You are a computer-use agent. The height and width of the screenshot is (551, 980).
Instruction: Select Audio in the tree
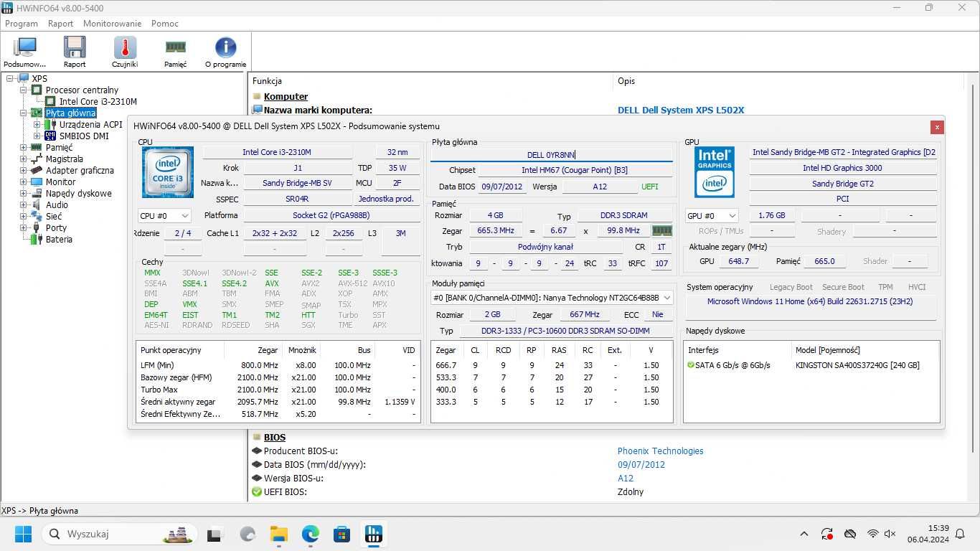tap(57, 205)
